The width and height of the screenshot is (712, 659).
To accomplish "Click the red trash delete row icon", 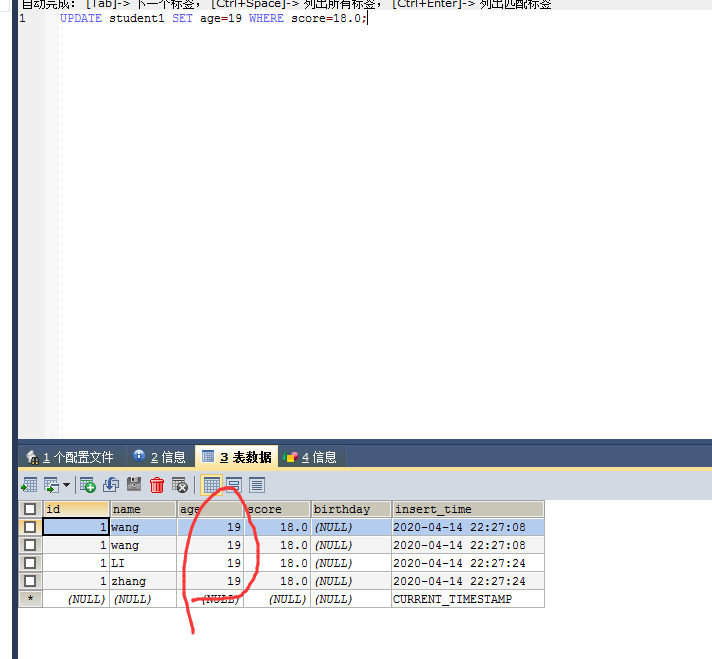I will click(x=157, y=485).
